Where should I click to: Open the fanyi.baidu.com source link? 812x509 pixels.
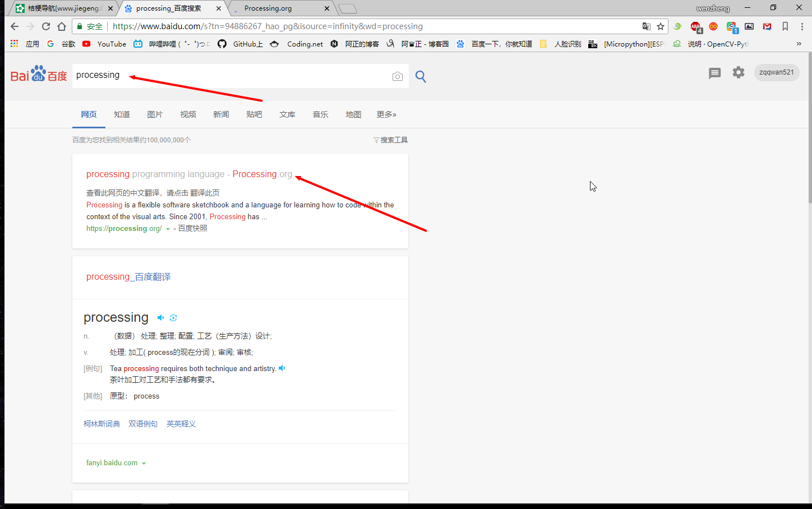112,463
